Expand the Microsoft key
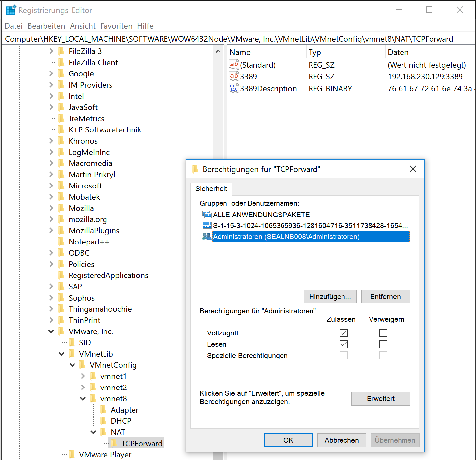Screen dimensions: 476x460 tap(51, 186)
